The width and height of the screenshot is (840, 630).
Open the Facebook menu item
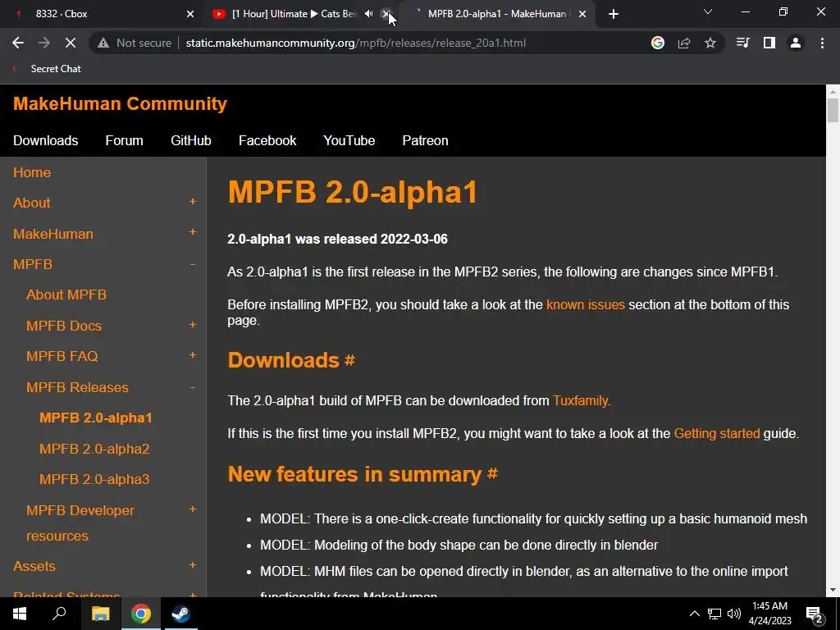coord(267,140)
